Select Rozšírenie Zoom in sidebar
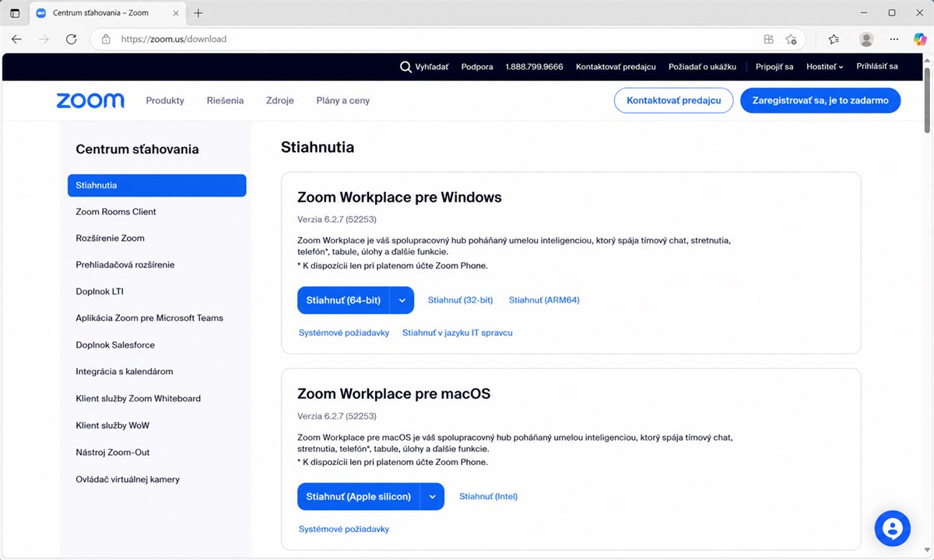The width and height of the screenshot is (934, 560). click(110, 238)
